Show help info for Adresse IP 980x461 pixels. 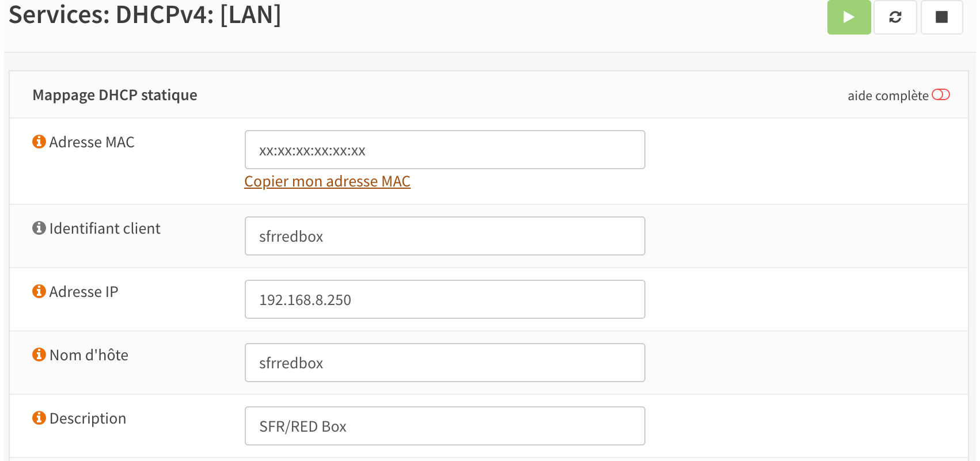tap(39, 291)
